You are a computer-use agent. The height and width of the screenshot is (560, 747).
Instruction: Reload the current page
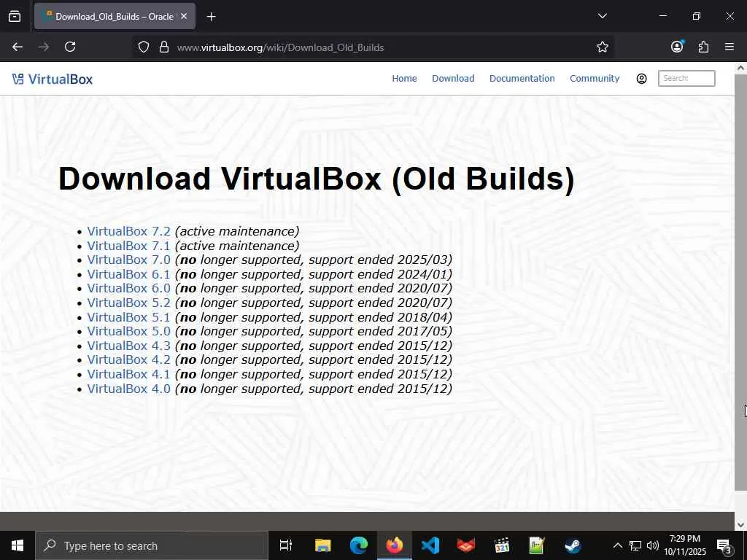[x=70, y=47]
